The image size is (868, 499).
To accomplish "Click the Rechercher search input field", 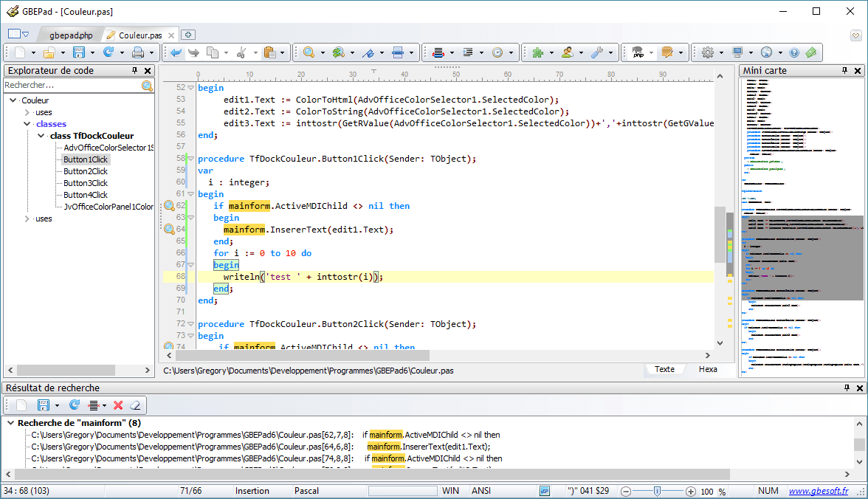I will click(x=72, y=86).
